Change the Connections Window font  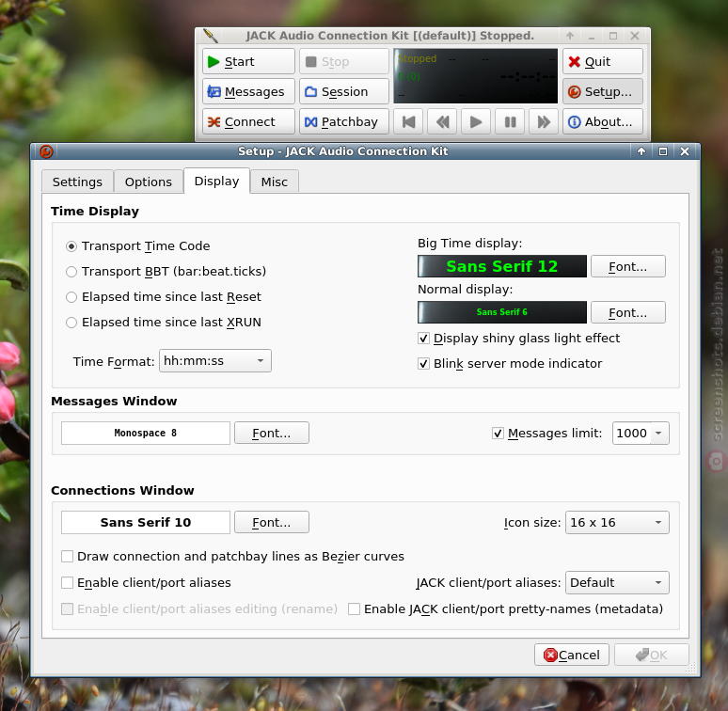(x=271, y=523)
